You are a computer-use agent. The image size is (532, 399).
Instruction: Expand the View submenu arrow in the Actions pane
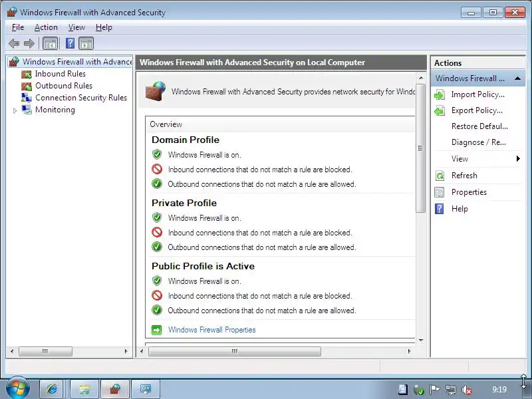point(518,158)
